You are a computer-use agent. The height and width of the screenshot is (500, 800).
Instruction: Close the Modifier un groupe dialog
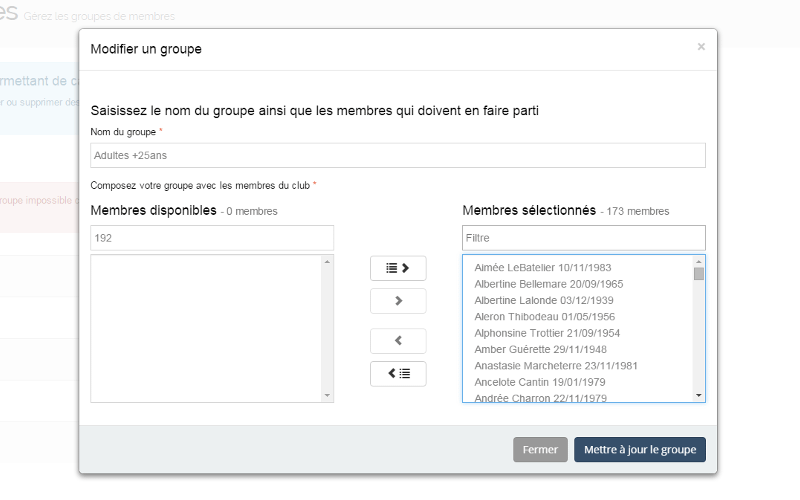click(x=701, y=47)
